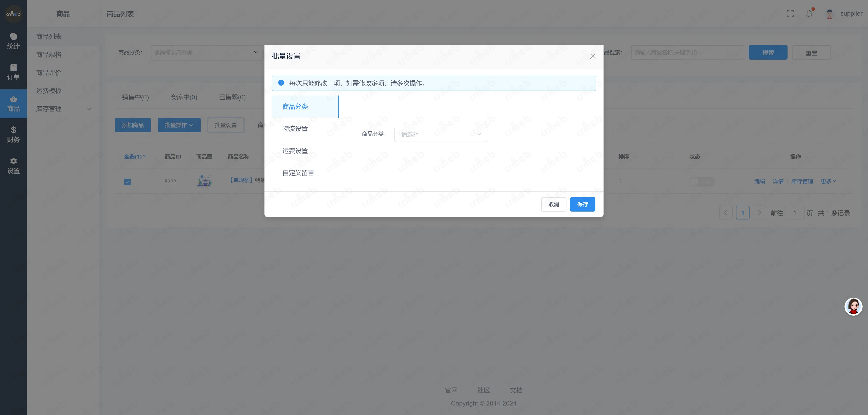Open the notification bell
The image size is (868, 415).
click(x=809, y=14)
